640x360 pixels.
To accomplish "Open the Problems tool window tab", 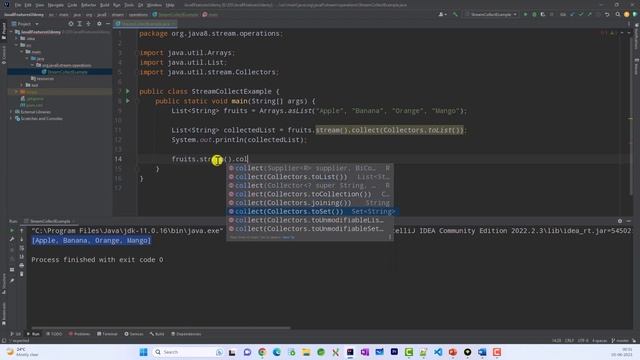I will coord(80,334).
